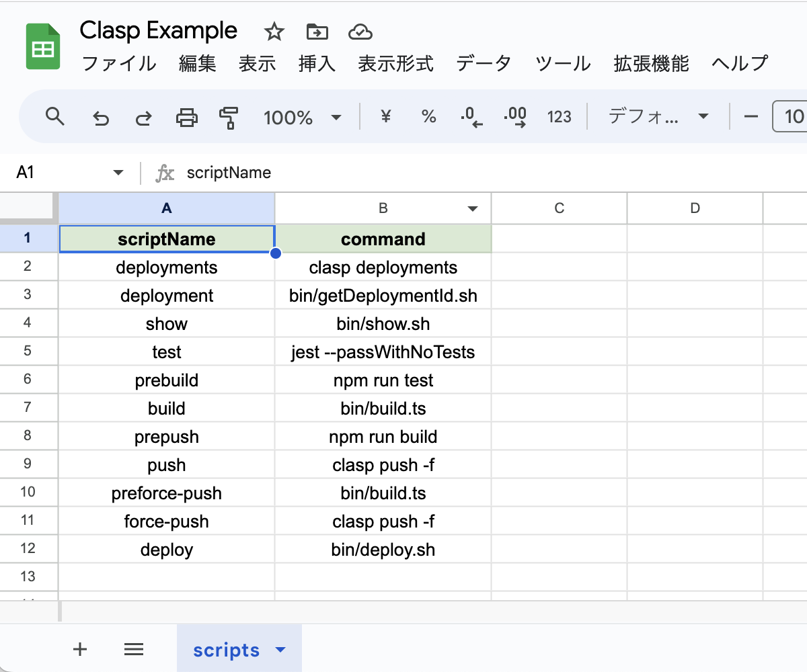Select row 6 header

pyautogui.click(x=28, y=380)
